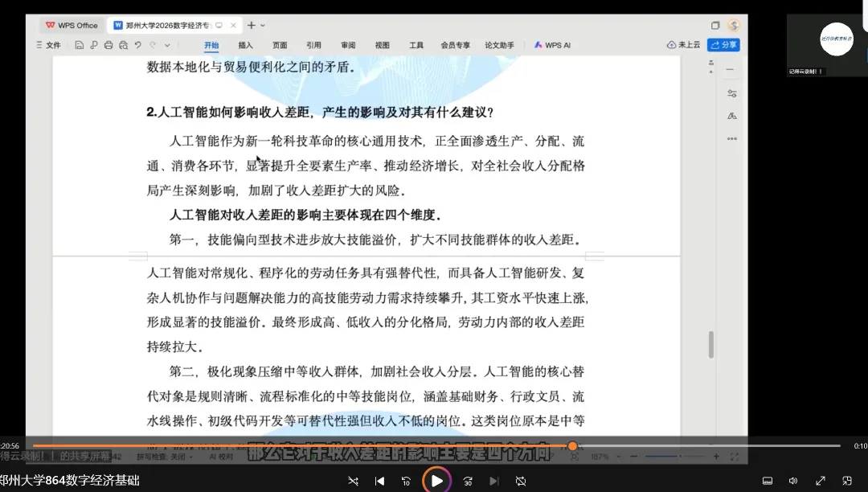
Task: Toggle shuffle playback
Action: [353, 481]
